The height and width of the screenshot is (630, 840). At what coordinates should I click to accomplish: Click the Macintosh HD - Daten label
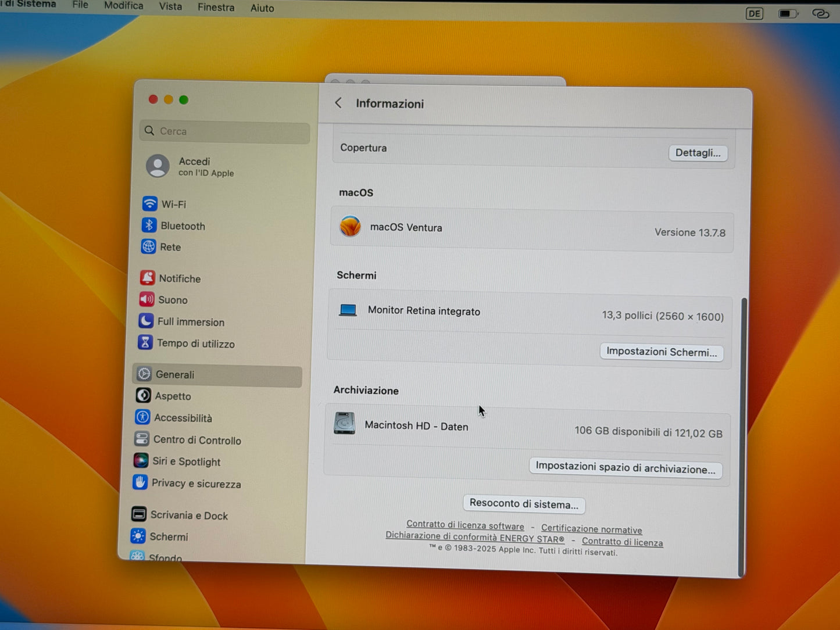[416, 425]
